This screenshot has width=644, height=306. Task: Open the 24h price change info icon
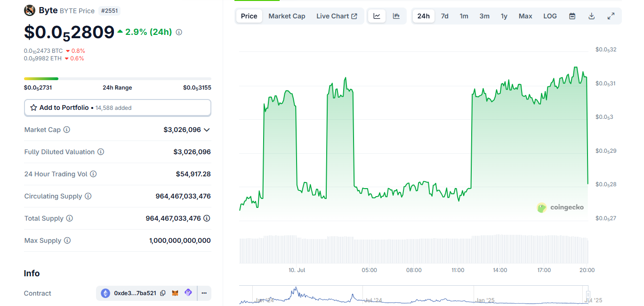179,32
